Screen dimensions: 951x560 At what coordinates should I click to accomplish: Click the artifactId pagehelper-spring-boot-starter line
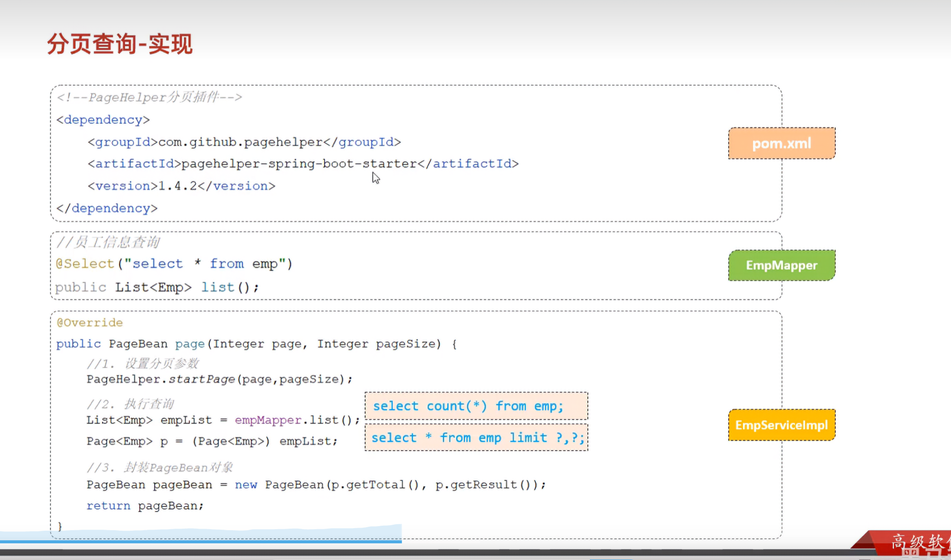tap(303, 164)
